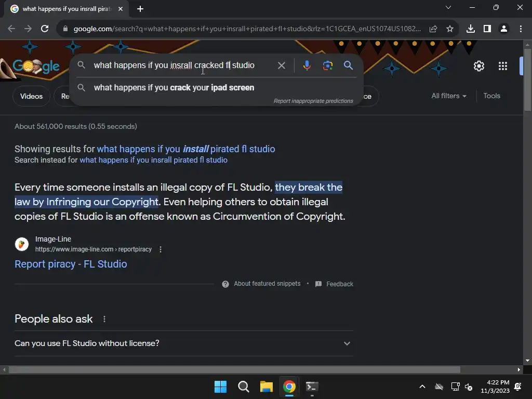Image resolution: width=532 pixels, height=399 pixels.
Task: Open corrected 'install pirated fl studio' link
Action: tap(186, 149)
